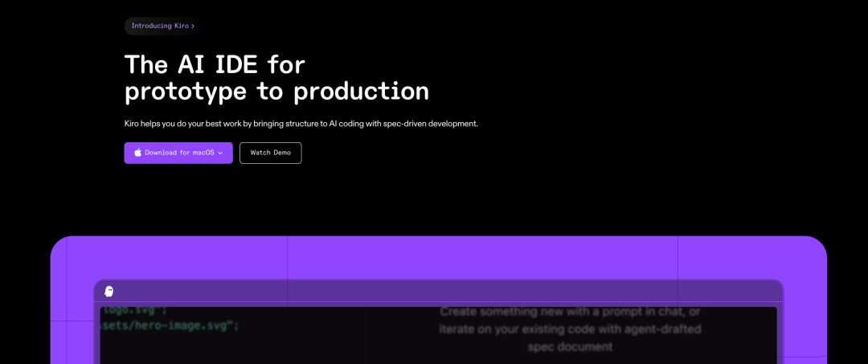
Task: Select the hero-image.svg code line
Action: [170, 325]
